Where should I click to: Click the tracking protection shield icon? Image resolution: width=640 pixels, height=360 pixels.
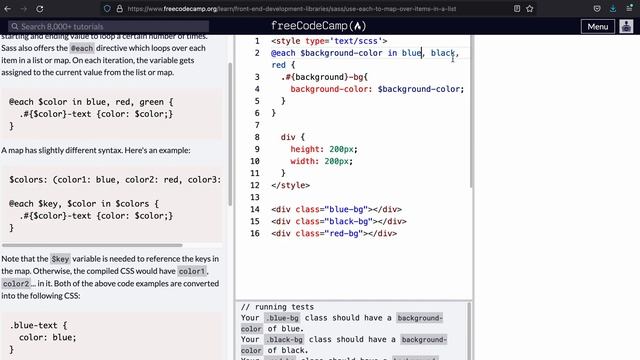[x=107, y=9]
